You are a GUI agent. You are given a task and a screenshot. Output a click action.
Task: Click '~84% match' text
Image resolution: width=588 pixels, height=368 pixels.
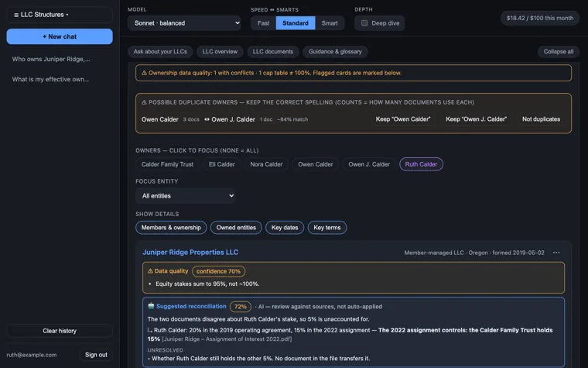pos(292,119)
